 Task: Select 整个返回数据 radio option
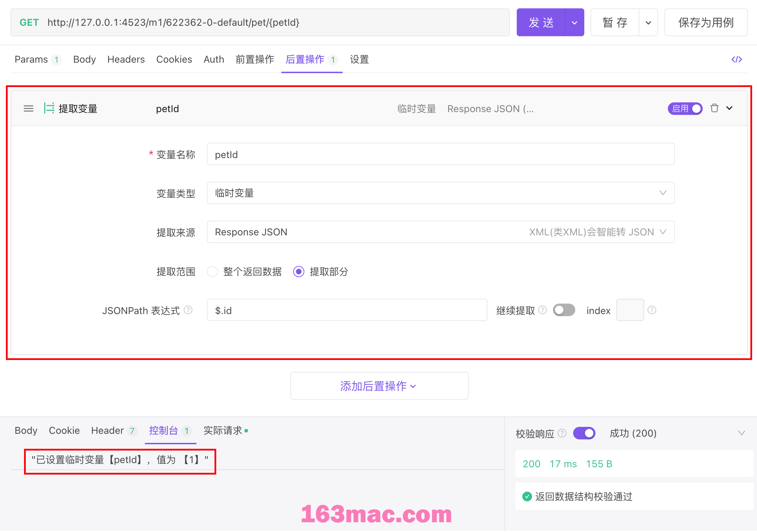(212, 272)
